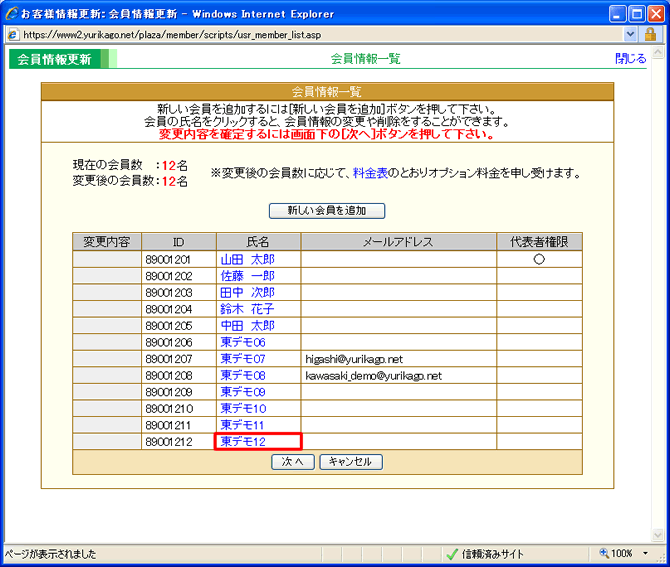Open member 中田 太郎
Image resolution: width=670 pixels, height=567 pixels.
247,326
